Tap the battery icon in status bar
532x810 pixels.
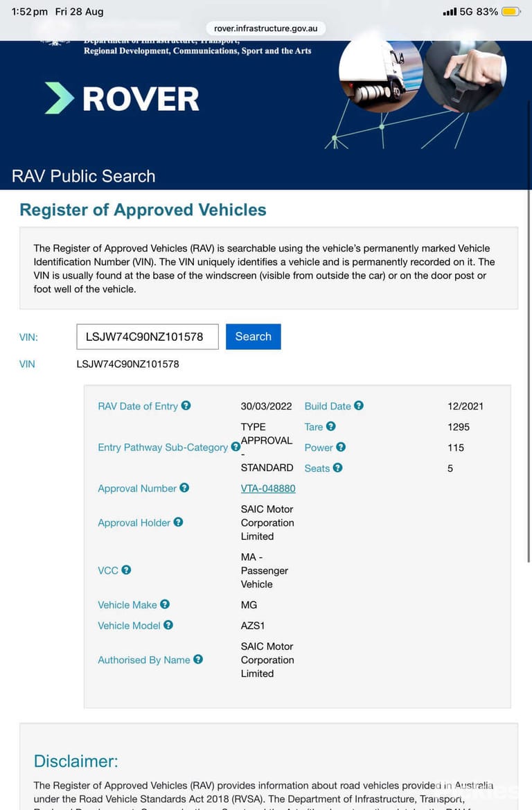pos(511,11)
